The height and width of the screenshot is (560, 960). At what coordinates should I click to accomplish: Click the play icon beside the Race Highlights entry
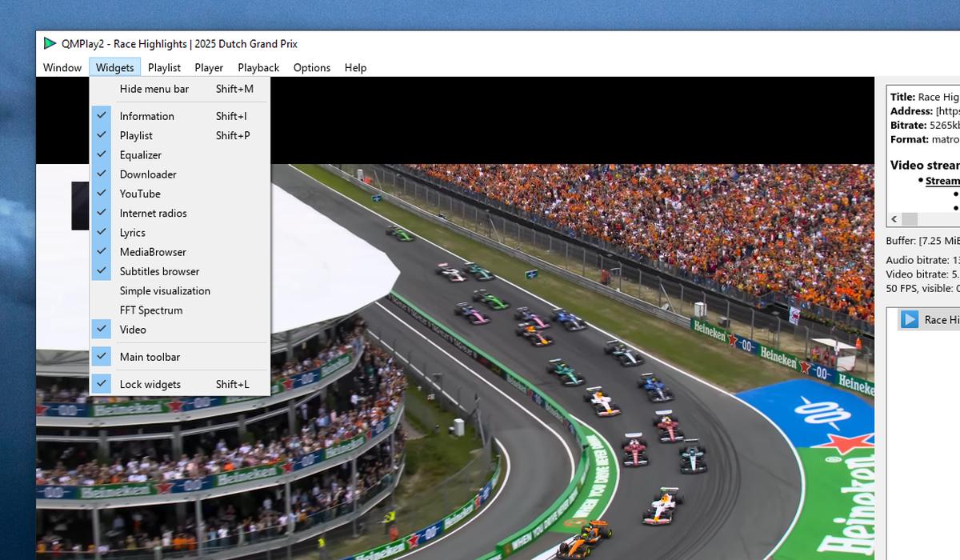coord(910,319)
